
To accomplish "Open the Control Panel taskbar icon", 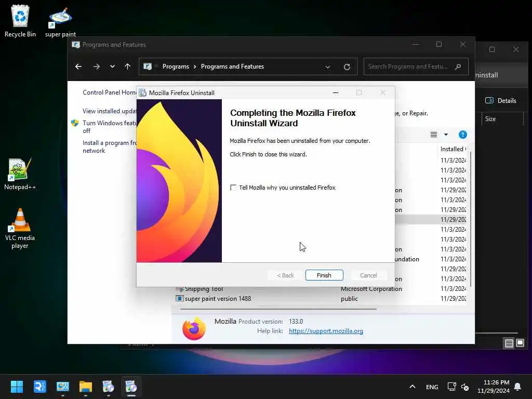I will pyautogui.click(x=63, y=387).
